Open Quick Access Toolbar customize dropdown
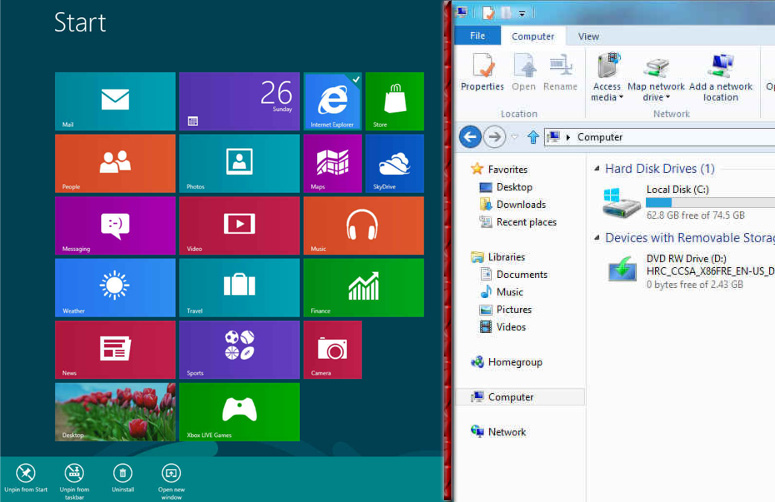 [522, 13]
